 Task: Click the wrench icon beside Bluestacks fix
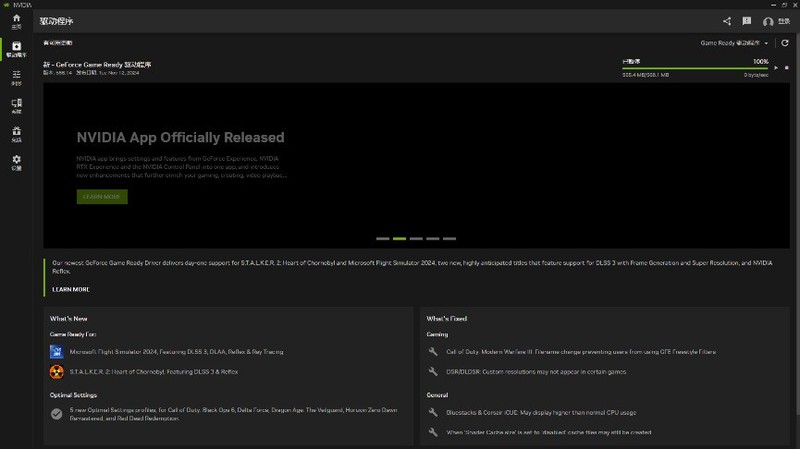click(x=433, y=412)
